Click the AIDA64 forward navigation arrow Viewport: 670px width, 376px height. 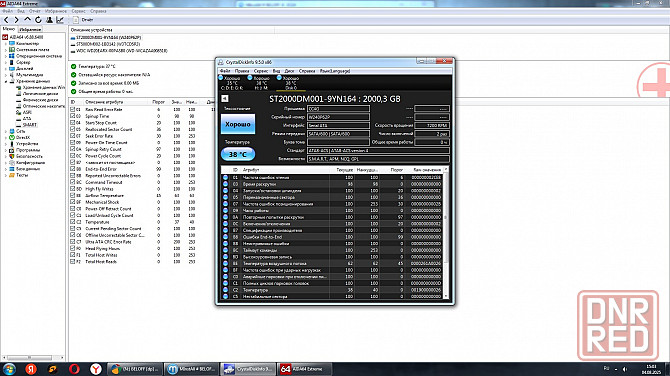coord(17,20)
